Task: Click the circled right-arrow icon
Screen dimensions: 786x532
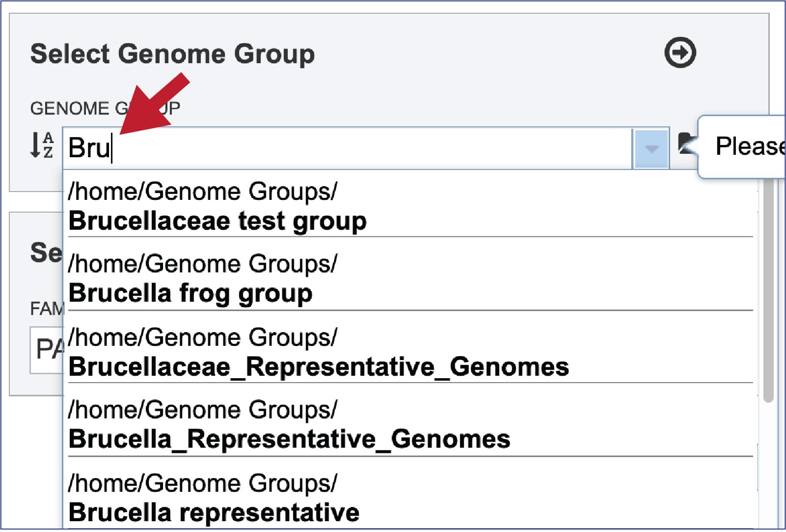Action: pyautogui.click(x=680, y=52)
